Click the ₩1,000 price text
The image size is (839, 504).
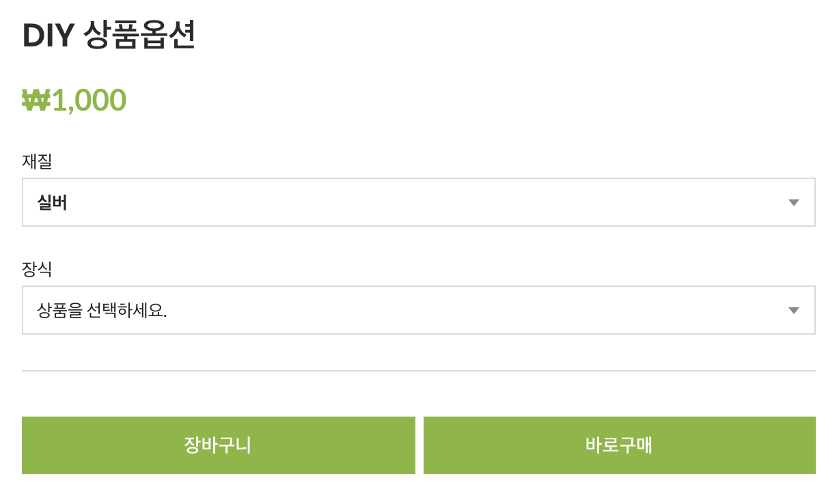coord(74,100)
